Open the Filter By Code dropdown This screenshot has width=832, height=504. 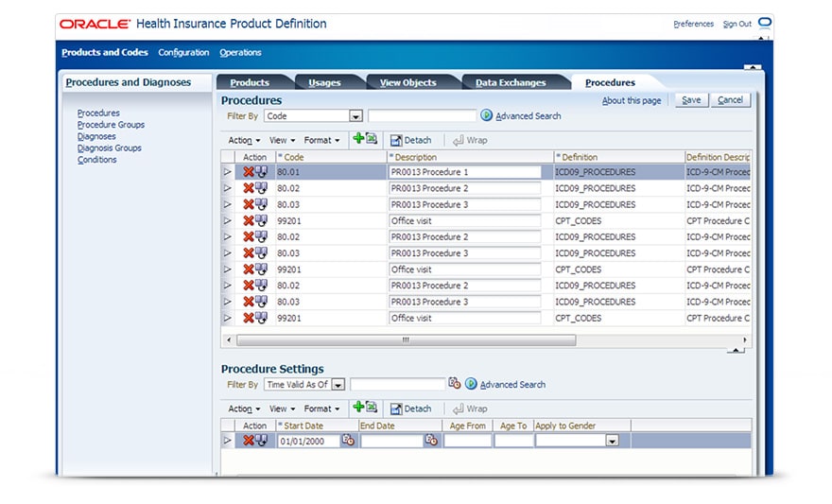(x=355, y=116)
